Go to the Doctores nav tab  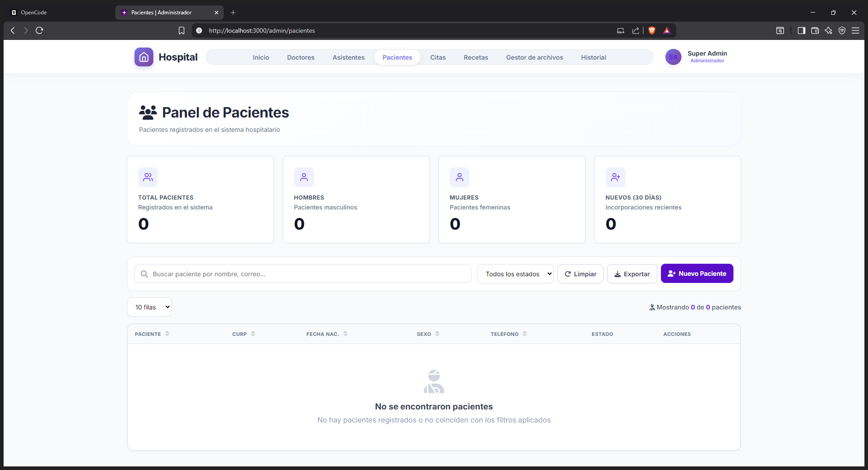coord(301,57)
